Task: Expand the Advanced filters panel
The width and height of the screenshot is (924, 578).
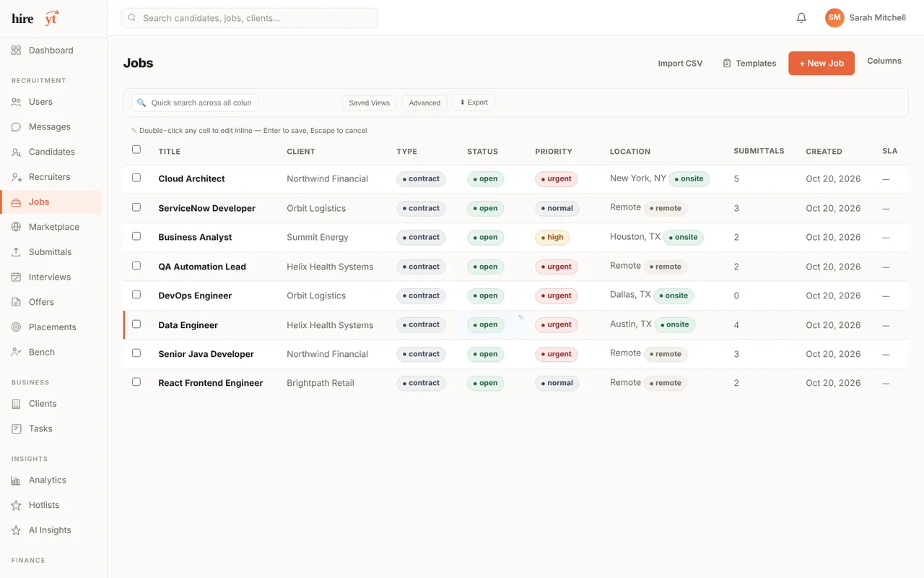Action: (424, 103)
